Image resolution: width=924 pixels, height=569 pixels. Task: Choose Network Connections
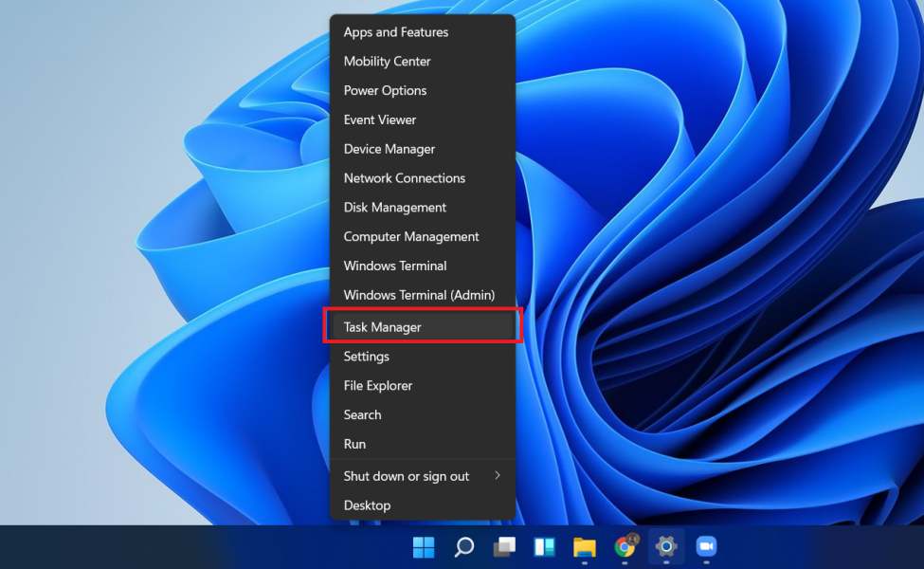point(423,178)
